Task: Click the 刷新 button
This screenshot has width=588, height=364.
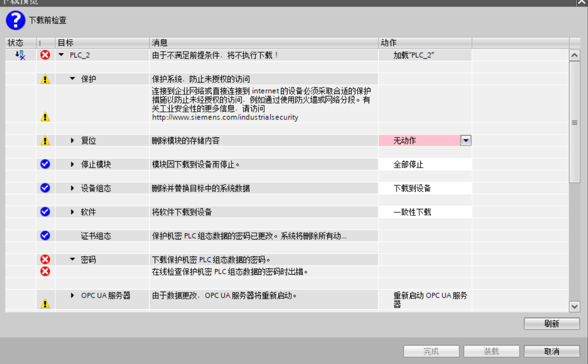Action: 551,324
